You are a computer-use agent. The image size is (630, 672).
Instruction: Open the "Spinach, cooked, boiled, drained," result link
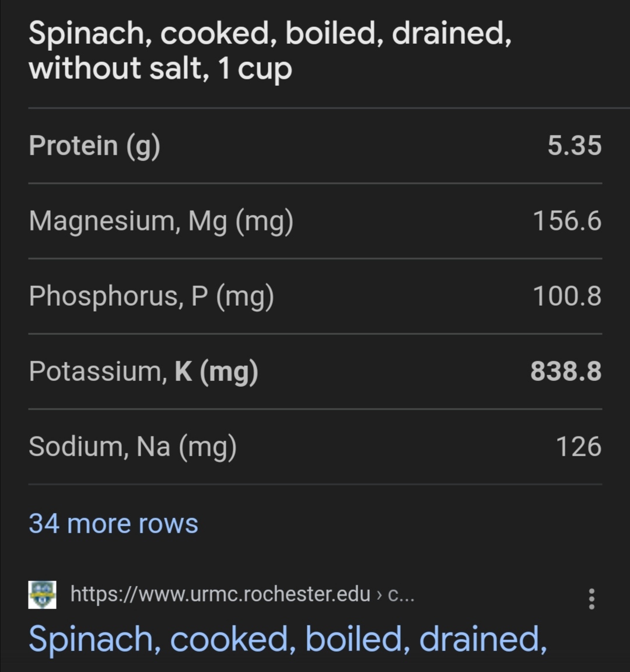tap(288, 639)
